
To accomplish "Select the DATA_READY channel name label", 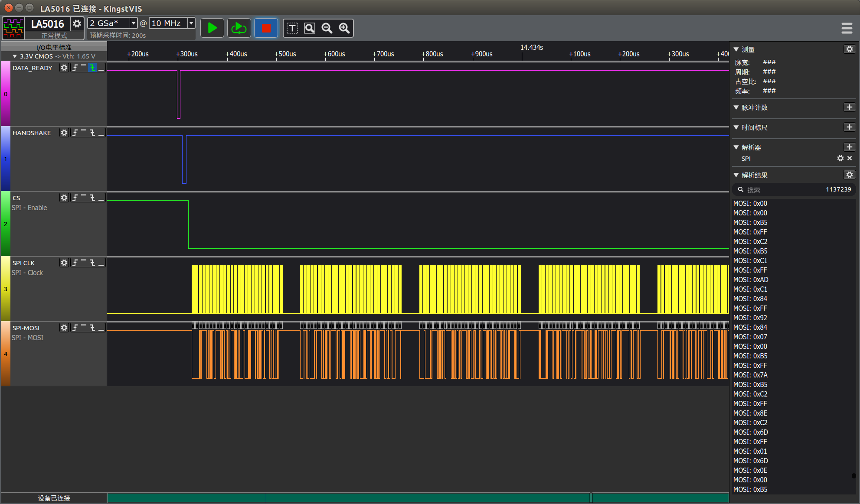I will tap(32, 68).
